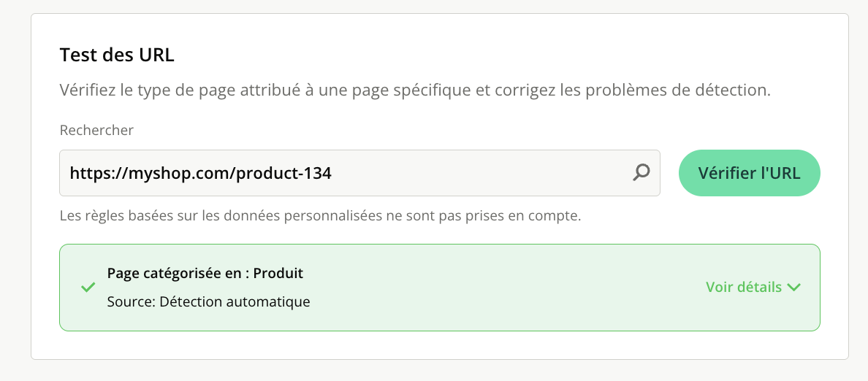Open the Voir détails link
The width and height of the screenshot is (868, 381).
point(744,288)
